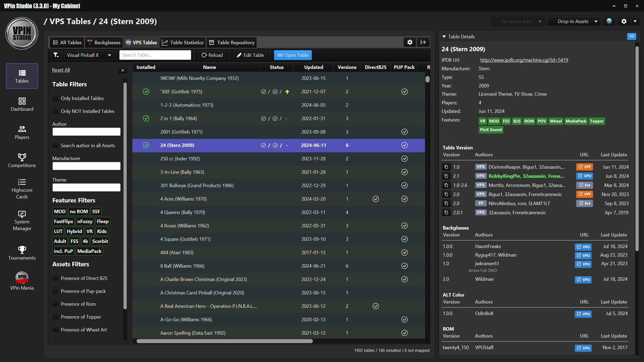Click the collapse sidebar arrow icon
Viewport: 644px width, 362px height.
pos(423,42)
